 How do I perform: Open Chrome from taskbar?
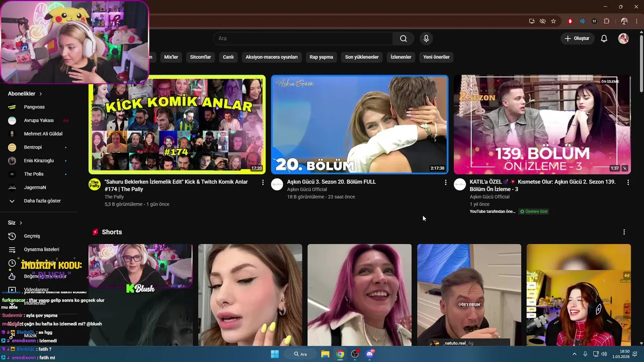point(340,354)
